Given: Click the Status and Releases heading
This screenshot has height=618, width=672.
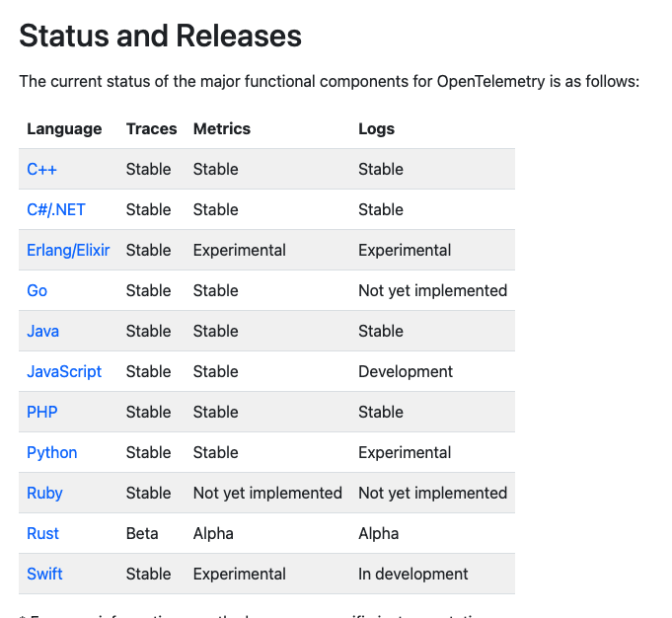Looking at the screenshot, I should tap(160, 37).
